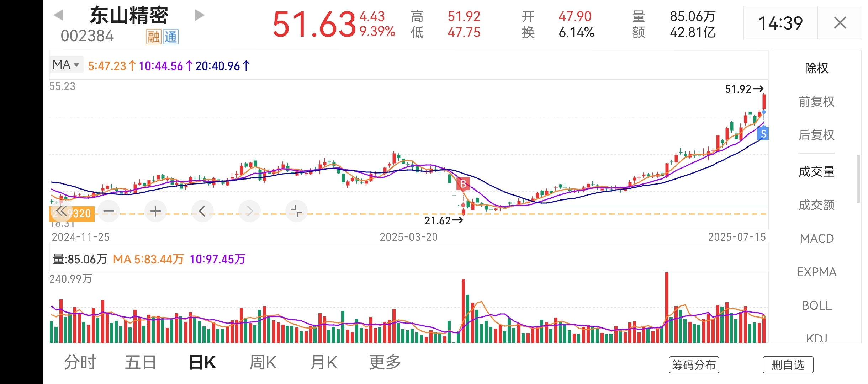
Task: Click current price 51.63
Action: tap(314, 24)
